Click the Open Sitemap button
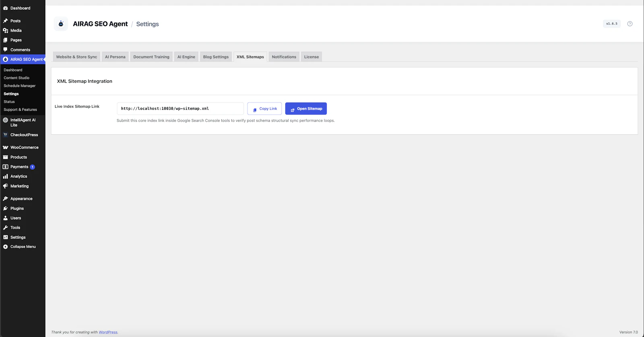The image size is (644, 337). 306,109
